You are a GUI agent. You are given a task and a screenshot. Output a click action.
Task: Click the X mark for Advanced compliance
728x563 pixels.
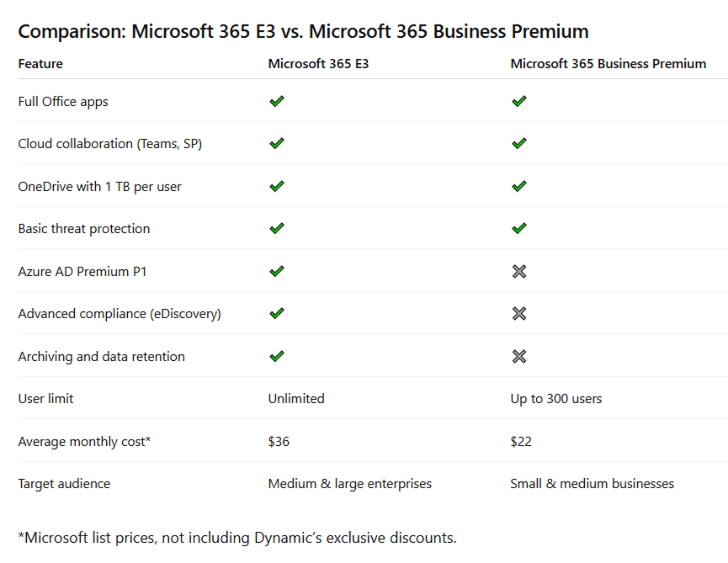pyautogui.click(x=518, y=313)
